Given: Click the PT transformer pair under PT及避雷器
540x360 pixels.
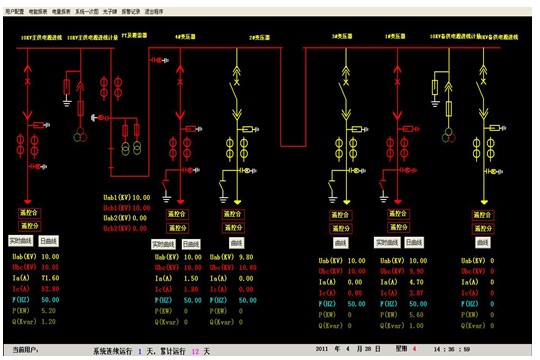Looking at the screenshot, I should point(131,148).
